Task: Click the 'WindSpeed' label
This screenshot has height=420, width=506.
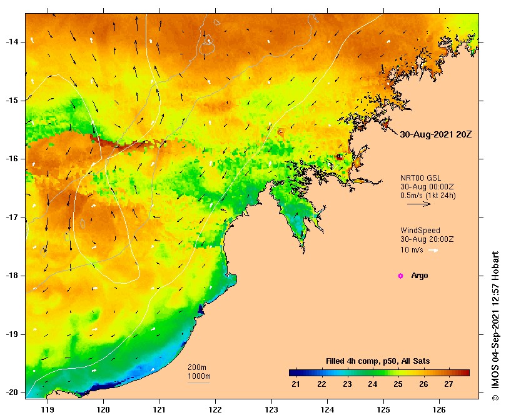Action: (420, 231)
